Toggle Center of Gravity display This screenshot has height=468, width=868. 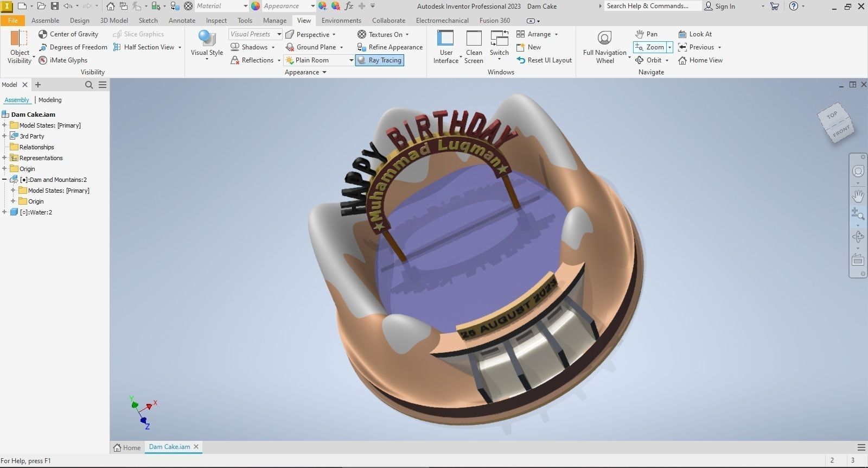pos(68,34)
